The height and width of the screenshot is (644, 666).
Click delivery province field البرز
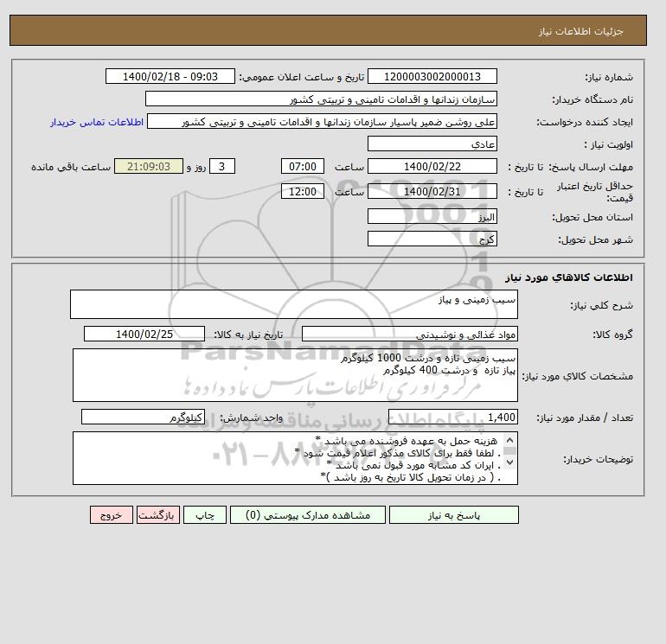[432, 216]
